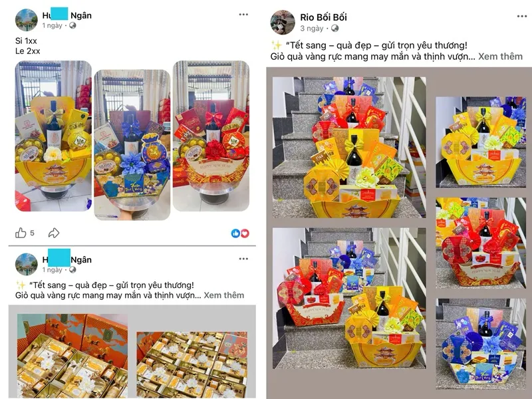532x399 pixels.
Task: Open three-dot menu on Ngân's first post
Action: pyautogui.click(x=243, y=14)
